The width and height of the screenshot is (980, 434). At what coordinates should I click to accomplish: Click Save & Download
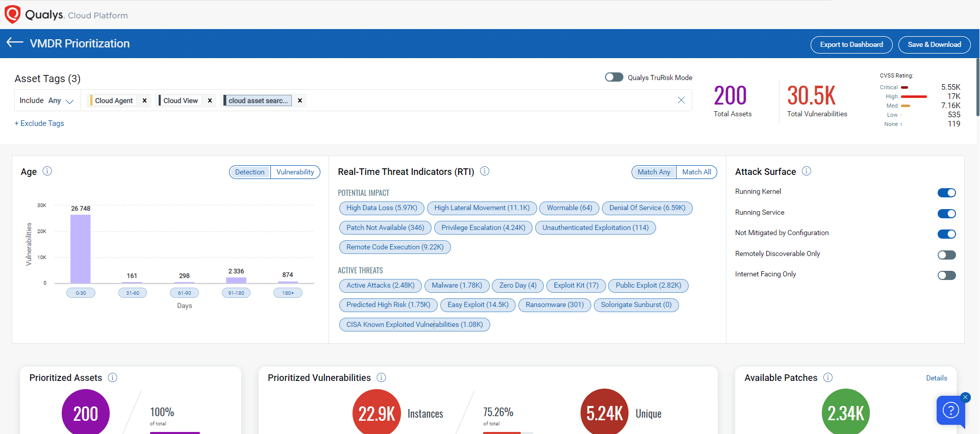coord(935,44)
